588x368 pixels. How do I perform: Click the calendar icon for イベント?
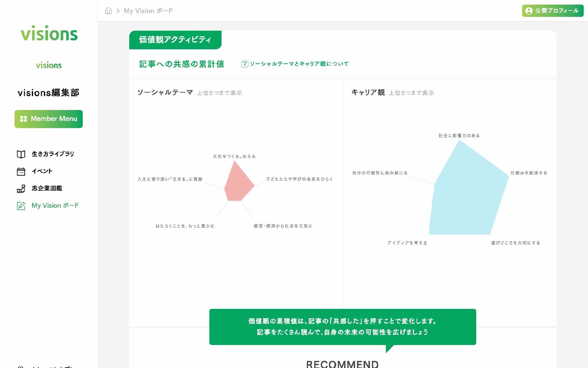(x=21, y=171)
